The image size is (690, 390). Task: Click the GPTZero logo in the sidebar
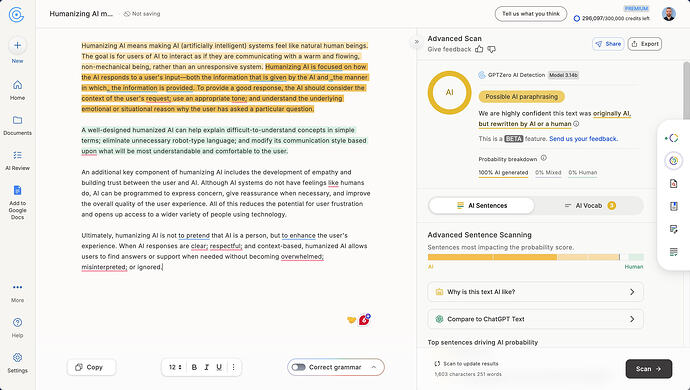[16, 14]
